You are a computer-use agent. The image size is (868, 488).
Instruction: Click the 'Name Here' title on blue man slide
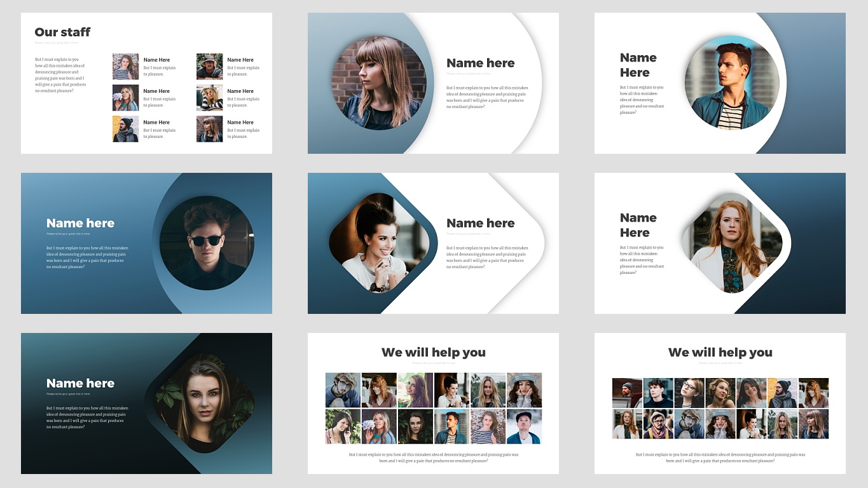[638, 65]
